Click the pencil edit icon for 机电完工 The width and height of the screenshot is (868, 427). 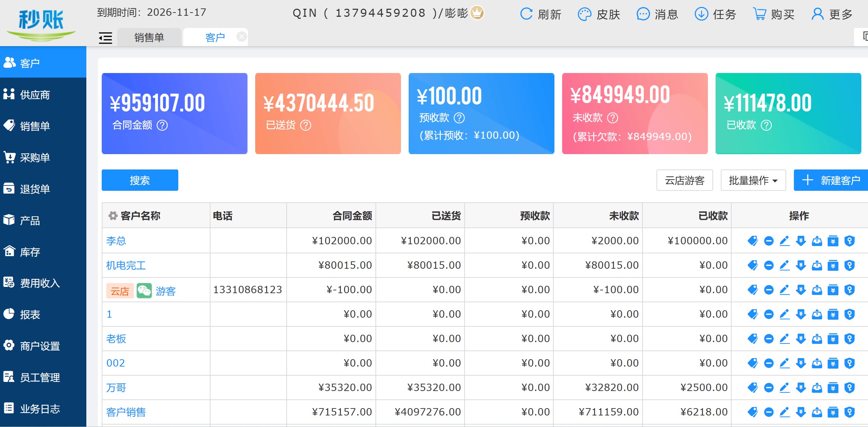click(x=784, y=265)
